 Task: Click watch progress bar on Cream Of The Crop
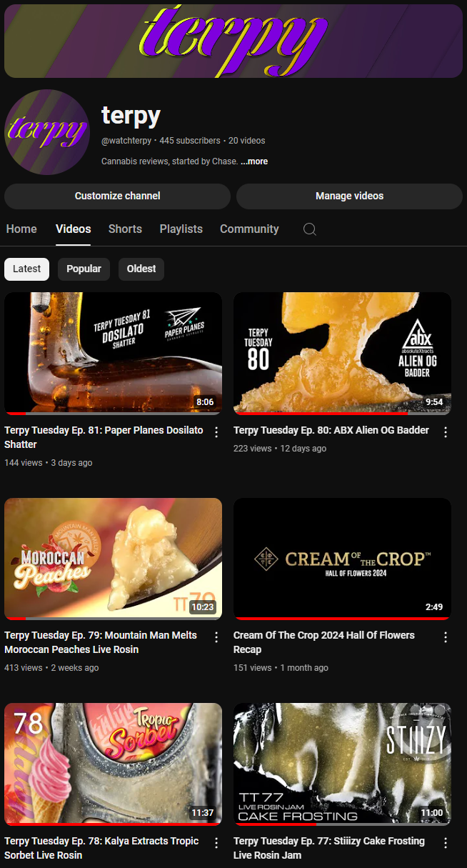tap(342, 619)
